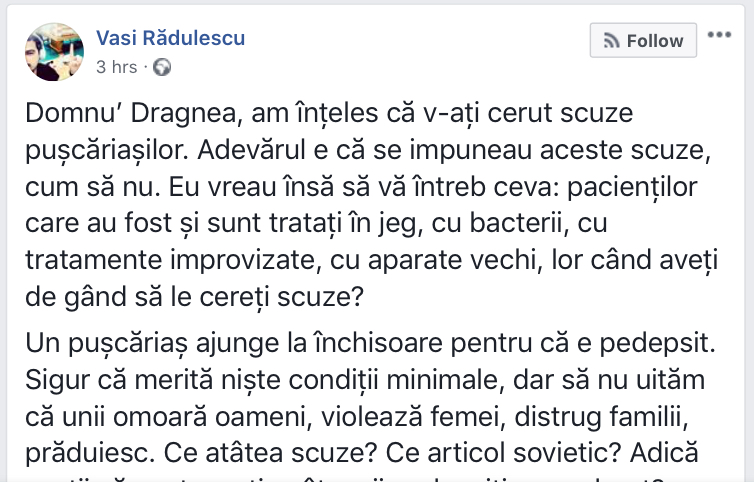This screenshot has height=482, width=754.
Task: Click the word "bacterii" in the post
Action: click(x=518, y=224)
